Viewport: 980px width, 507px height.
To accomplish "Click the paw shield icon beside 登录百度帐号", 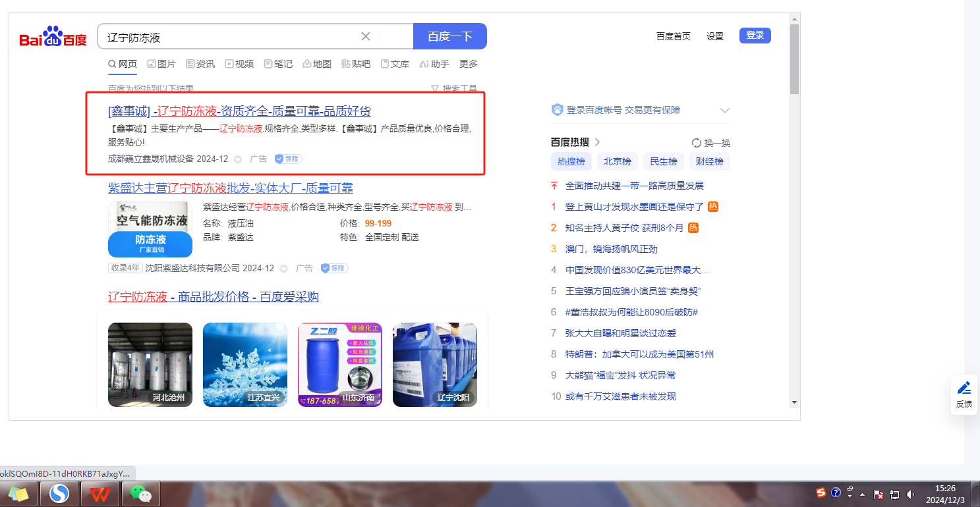I will [558, 110].
